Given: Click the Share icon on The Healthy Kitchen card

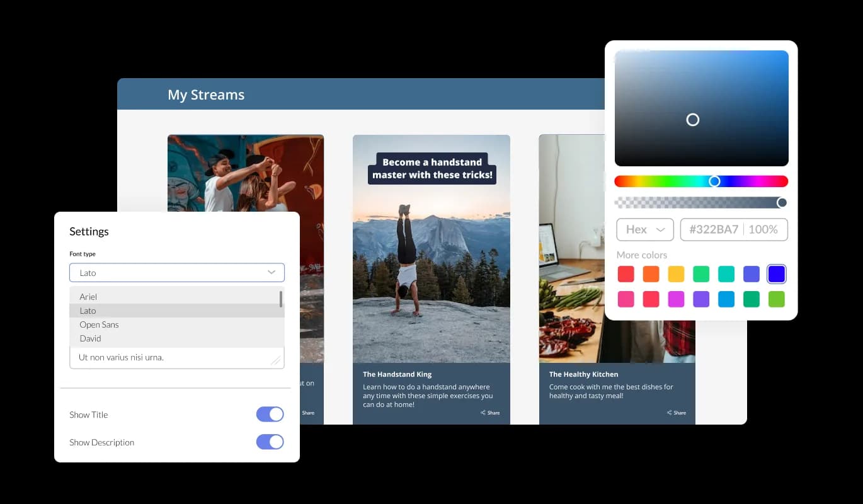Looking at the screenshot, I should click(669, 413).
